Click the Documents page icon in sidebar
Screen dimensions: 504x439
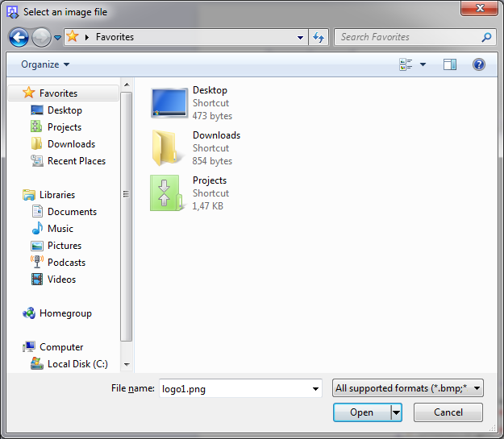tap(37, 211)
